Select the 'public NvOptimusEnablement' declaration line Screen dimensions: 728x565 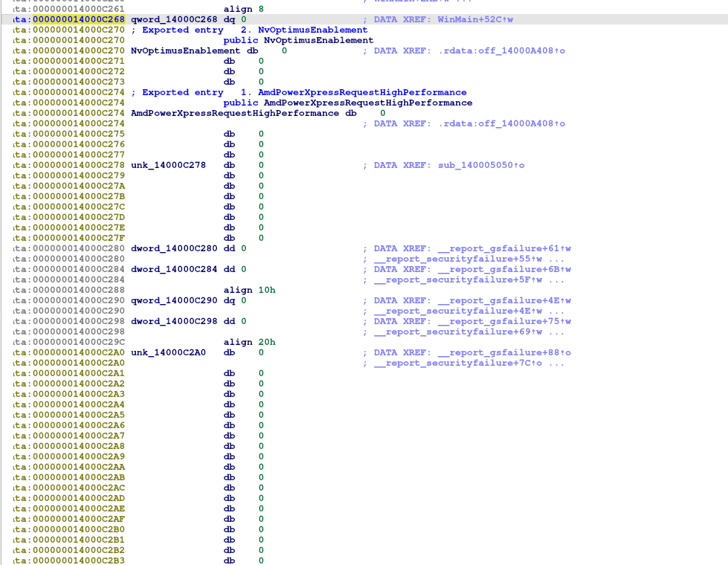coord(298,40)
